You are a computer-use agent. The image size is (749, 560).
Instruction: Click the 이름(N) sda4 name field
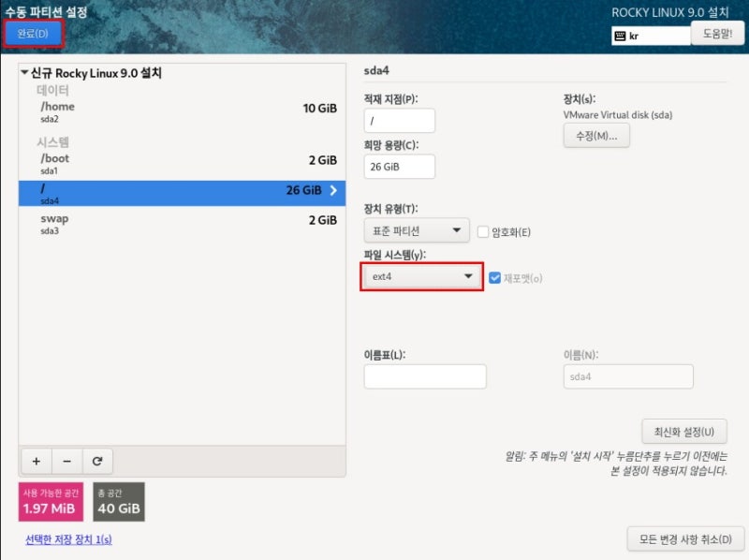[628, 376]
